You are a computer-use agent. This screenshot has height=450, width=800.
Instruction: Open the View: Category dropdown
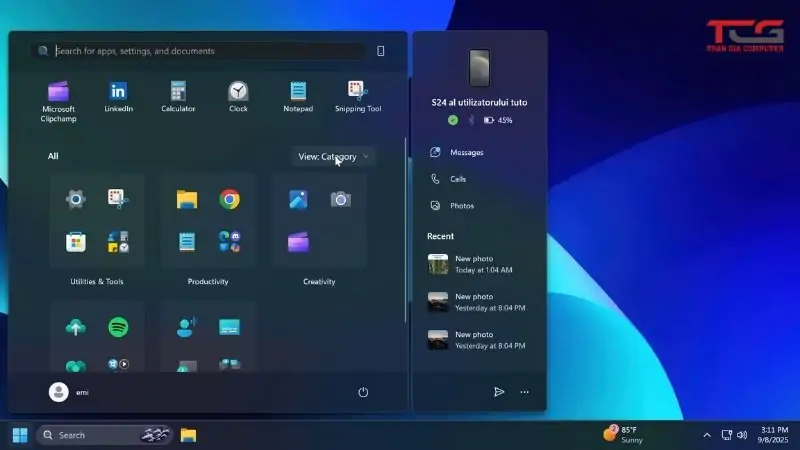point(334,157)
